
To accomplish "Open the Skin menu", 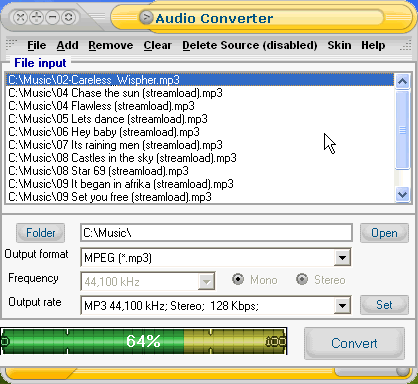I will point(339,45).
